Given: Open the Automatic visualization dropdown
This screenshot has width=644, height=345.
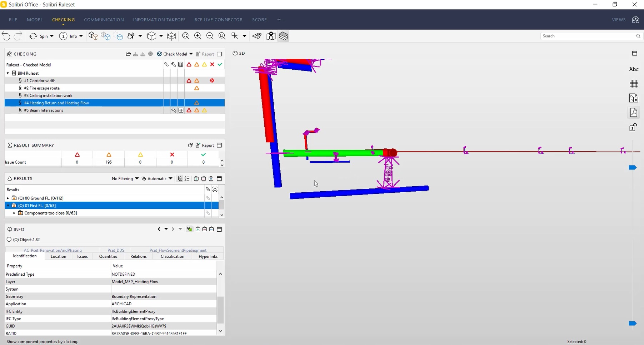Looking at the screenshot, I should 157,178.
